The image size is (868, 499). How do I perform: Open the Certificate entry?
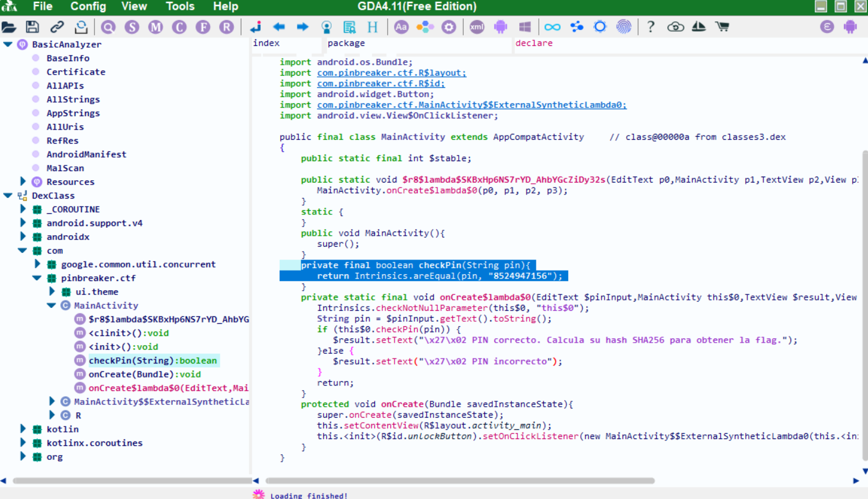pos(76,72)
